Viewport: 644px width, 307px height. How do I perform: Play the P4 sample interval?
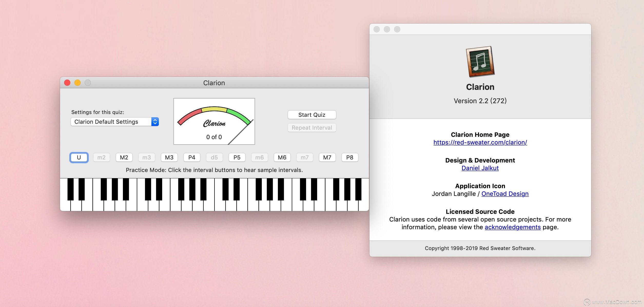(x=192, y=157)
